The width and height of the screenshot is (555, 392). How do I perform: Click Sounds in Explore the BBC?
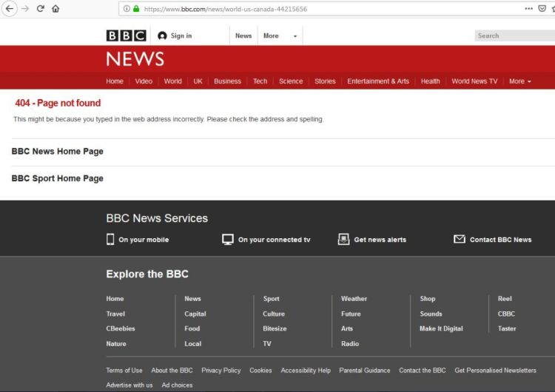click(x=431, y=314)
